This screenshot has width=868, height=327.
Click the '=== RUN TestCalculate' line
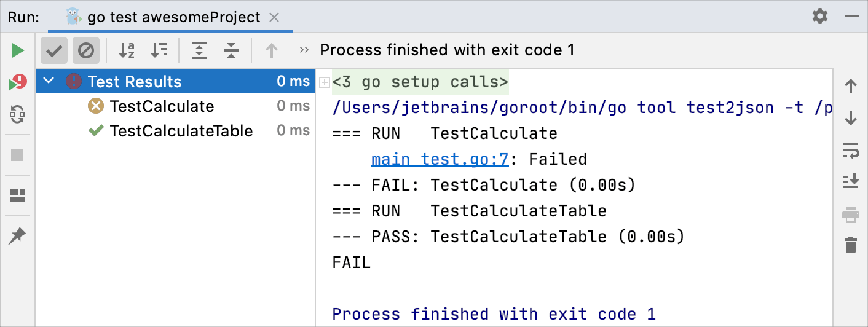pos(444,133)
